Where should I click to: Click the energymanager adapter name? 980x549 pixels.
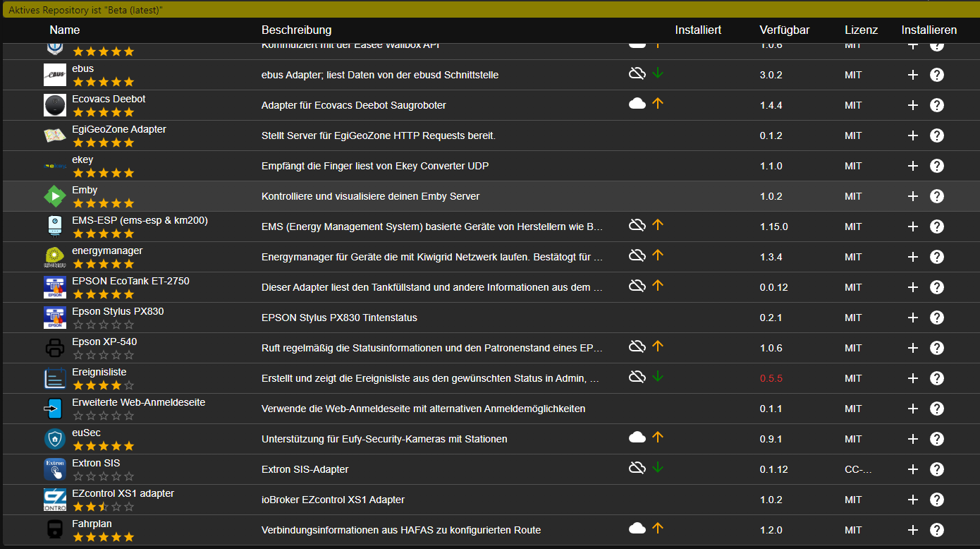pyautogui.click(x=107, y=251)
